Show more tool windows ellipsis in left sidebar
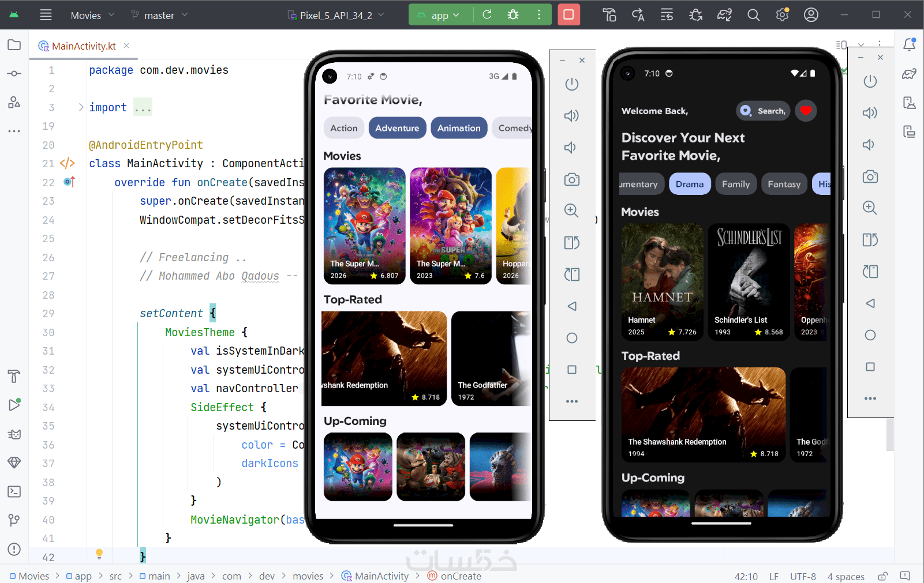924x583 pixels. (x=14, y=131)
